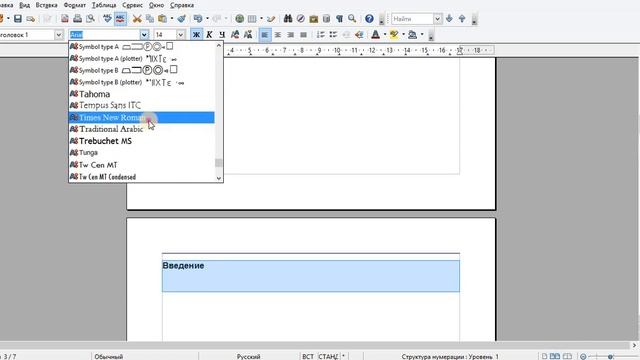Click the Zoom magnifier icon
The image size is (640, 360).
(352, 19)
